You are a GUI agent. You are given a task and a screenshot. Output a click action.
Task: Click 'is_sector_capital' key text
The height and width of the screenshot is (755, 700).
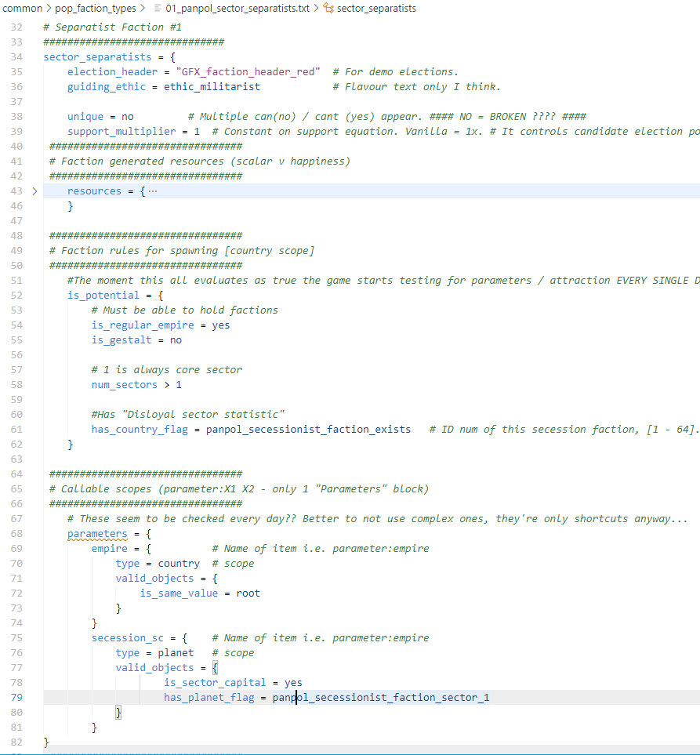[215, 683]
